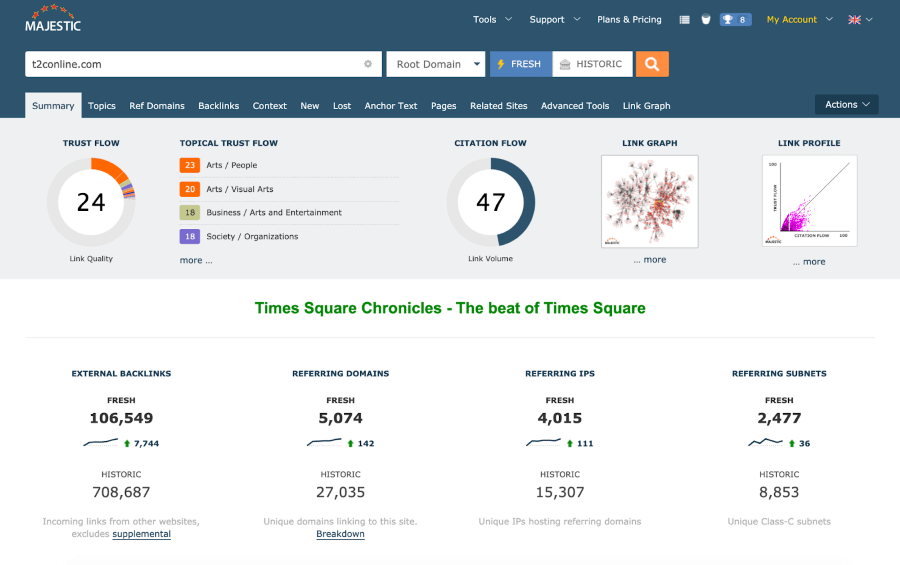Expand the Tools menu
The height and width of the screenshot is (565, 900).
point(492,19)
